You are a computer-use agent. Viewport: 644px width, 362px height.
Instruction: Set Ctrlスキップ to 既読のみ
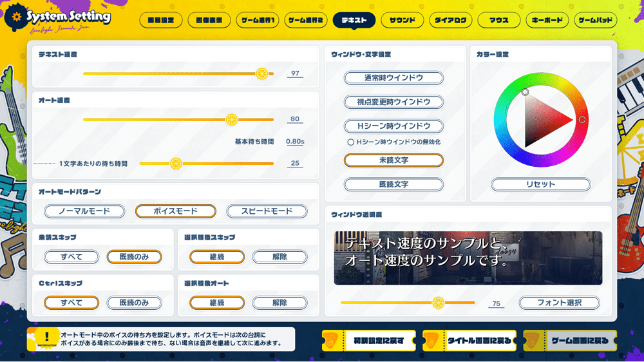pos(134,303)
